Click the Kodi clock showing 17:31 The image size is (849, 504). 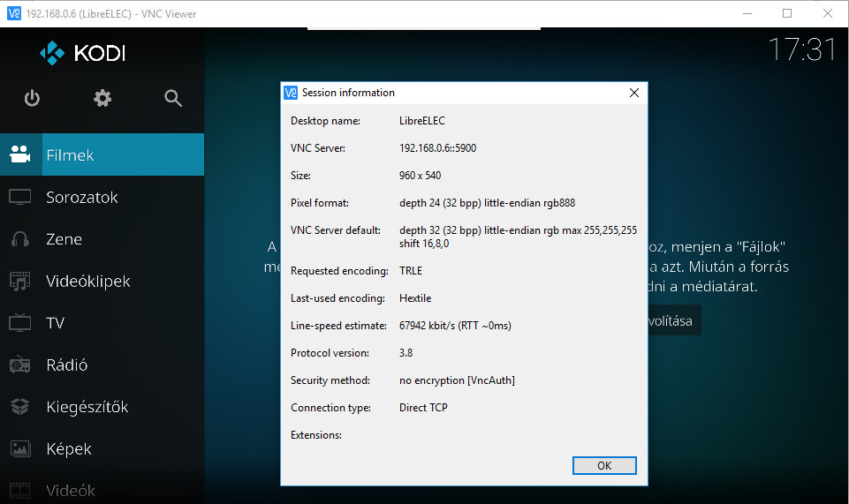pos(802,49)
